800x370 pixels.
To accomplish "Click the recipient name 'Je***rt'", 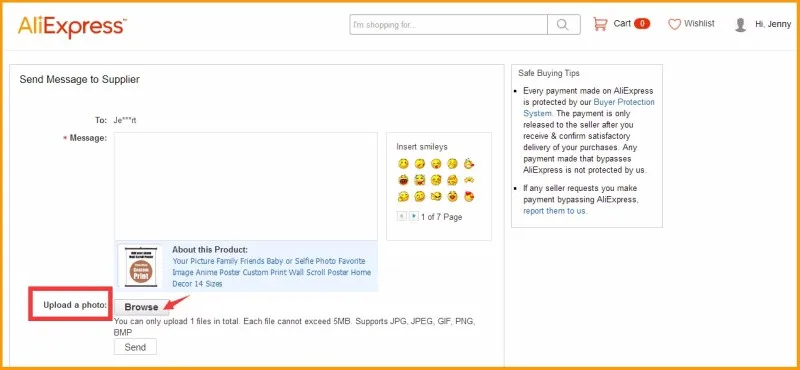I will pyautogui.click(x=125, y=121).
